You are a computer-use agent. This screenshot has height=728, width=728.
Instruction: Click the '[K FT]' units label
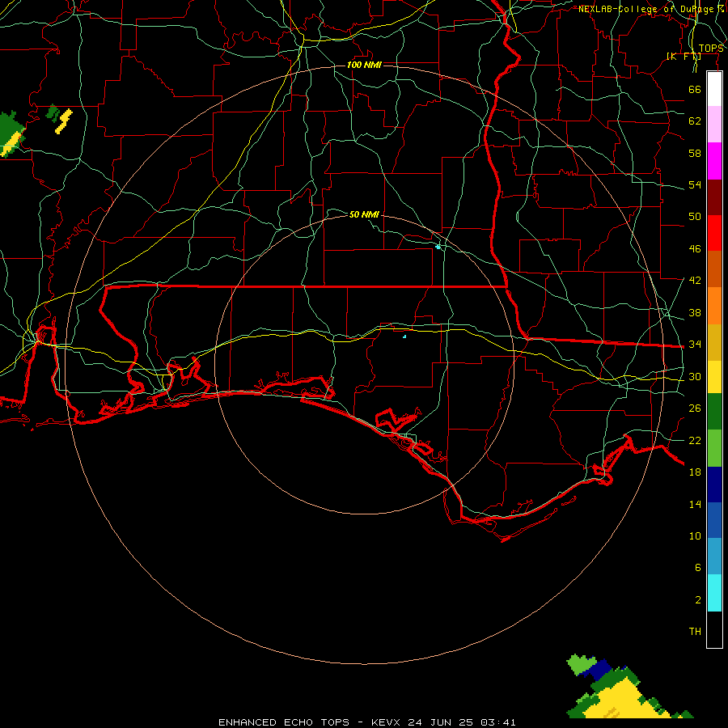tap(684, 57)
